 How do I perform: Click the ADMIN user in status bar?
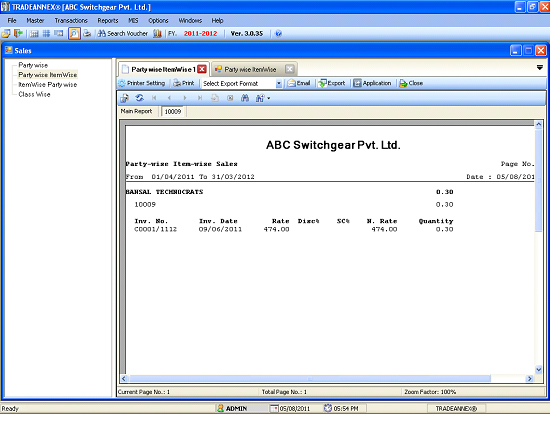coord(232,408)
